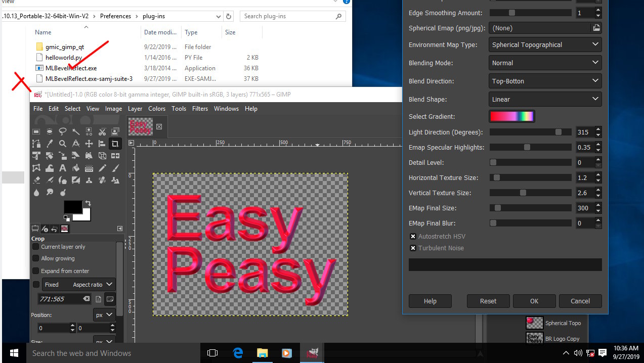Pick the Free Select lasso tool
644x363 pixels.
coord(63,131)
